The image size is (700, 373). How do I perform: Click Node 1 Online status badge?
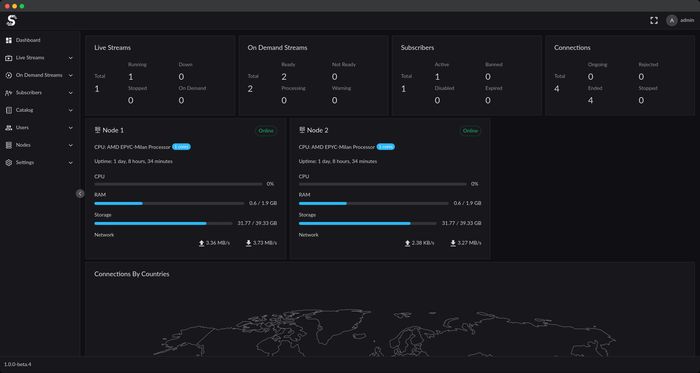coord(266,131)
